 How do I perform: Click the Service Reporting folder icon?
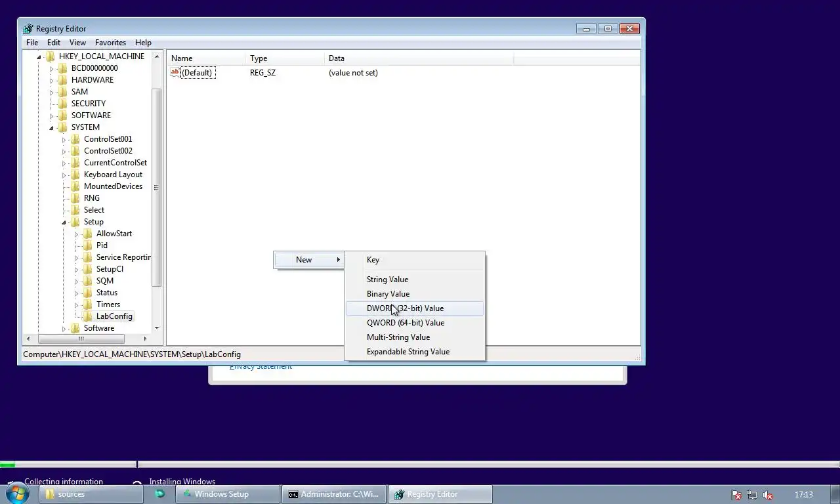click(87, 257)
